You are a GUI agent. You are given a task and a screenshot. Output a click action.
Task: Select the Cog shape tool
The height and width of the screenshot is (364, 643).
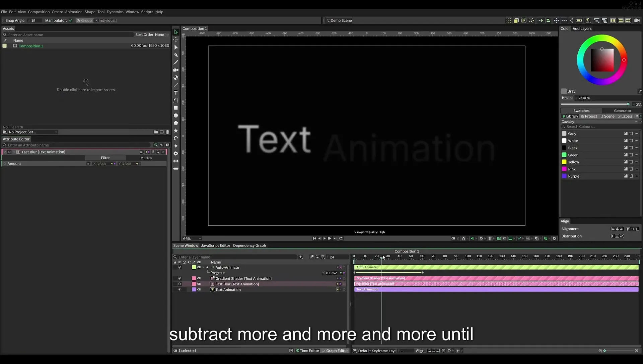coord(176,153)
